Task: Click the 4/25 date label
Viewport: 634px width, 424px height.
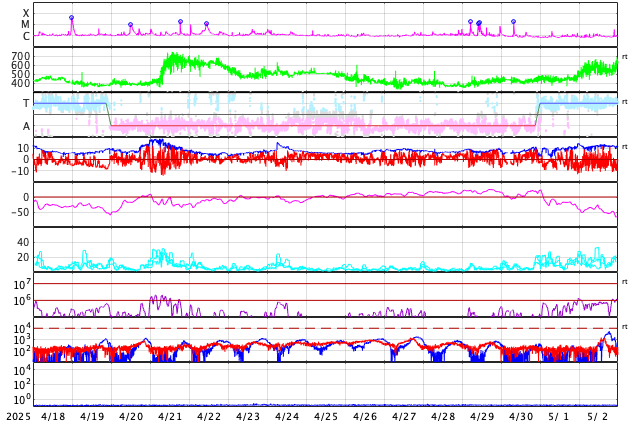Action: (x=326, y=417)
